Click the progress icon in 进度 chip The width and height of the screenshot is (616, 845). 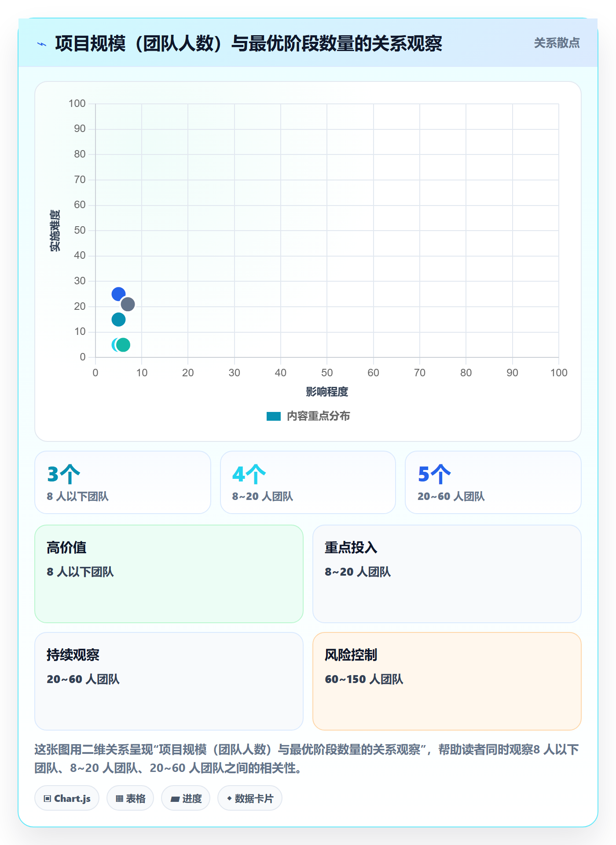click(175, 799)
